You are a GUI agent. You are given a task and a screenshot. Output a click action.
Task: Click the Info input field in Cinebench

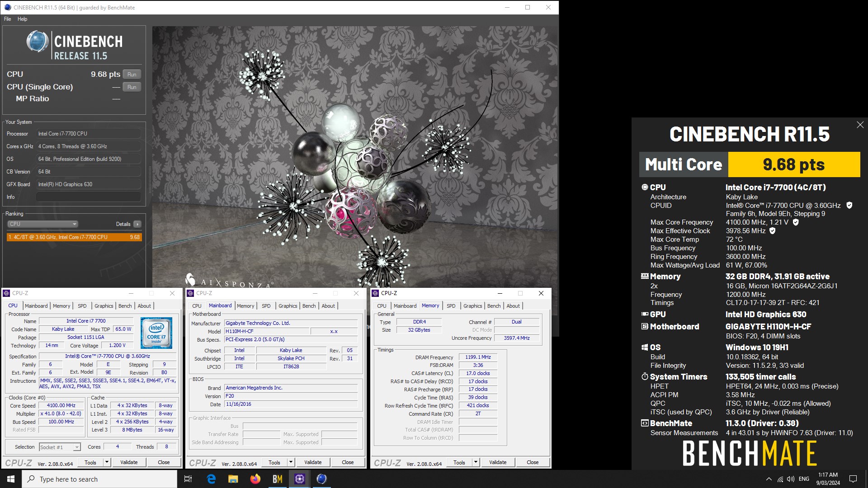[89, 197]
